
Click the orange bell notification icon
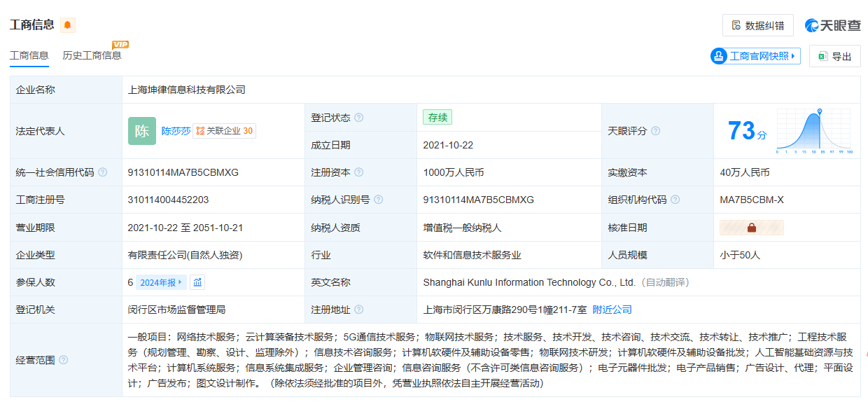pos(67,25)
